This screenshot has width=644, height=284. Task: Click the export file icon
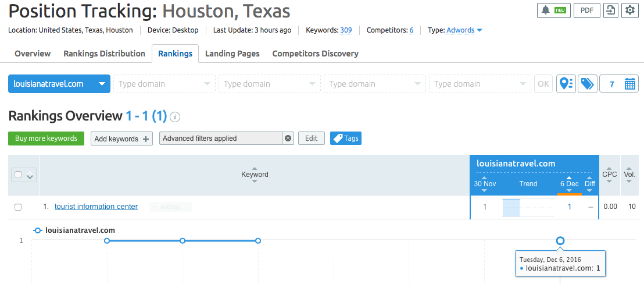[611, 10]
